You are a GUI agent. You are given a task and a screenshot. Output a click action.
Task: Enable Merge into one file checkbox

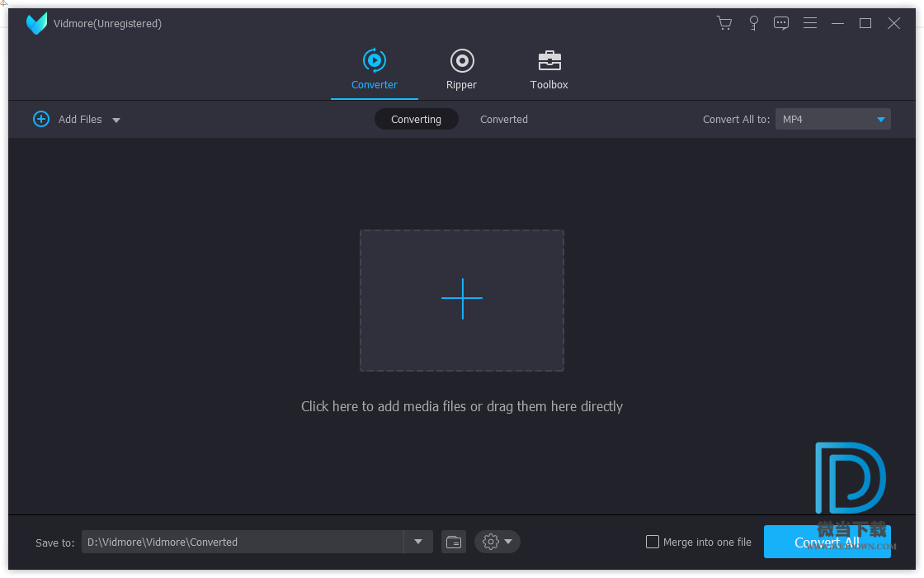(653, 542)
